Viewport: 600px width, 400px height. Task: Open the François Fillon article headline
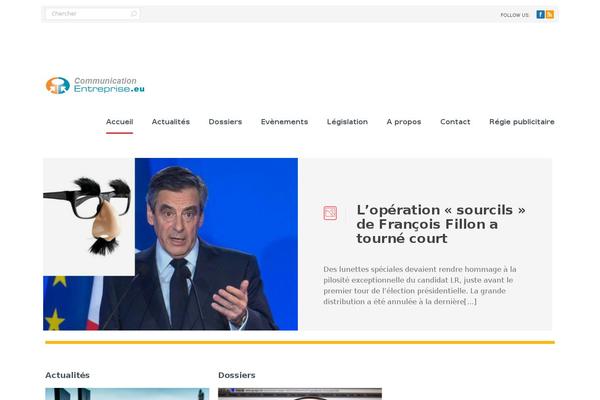point(441,224)
